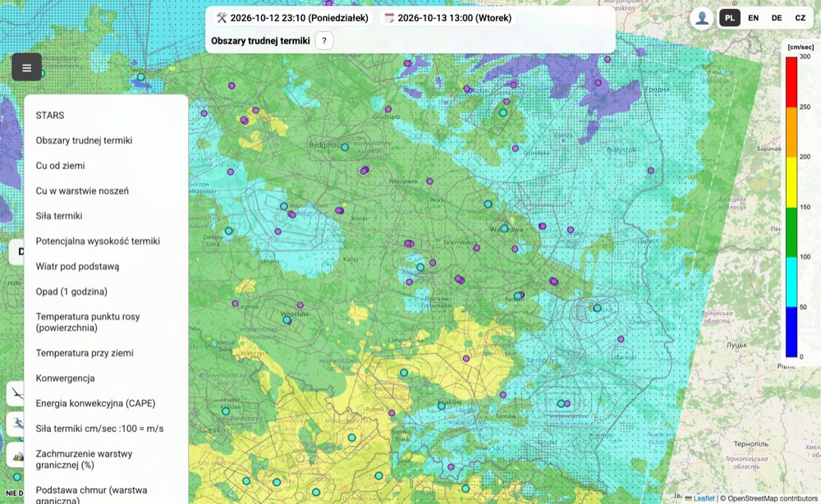This screenshot has height=504, width=821.
Task: Click the calendar icon beside forecast date
Action: [389, 18]
